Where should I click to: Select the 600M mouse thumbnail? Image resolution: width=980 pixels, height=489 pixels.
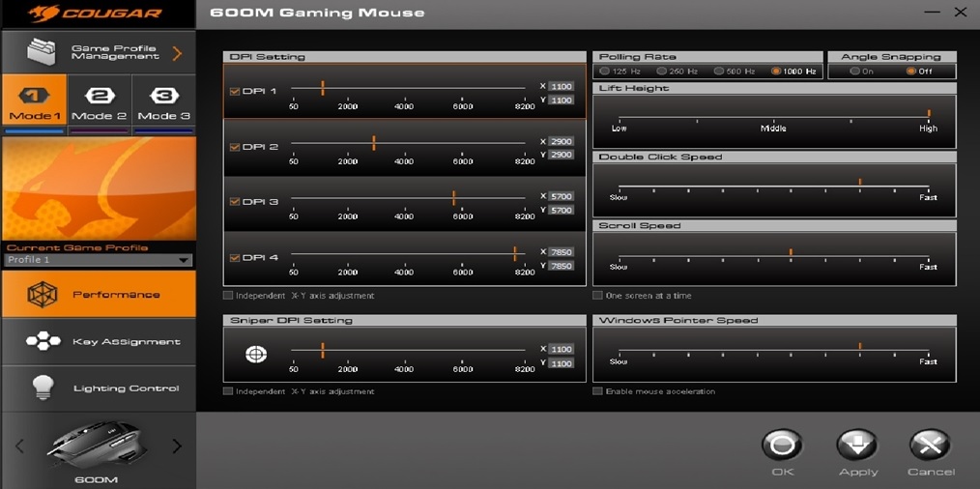pyautogui.click(x=99, y=446)
